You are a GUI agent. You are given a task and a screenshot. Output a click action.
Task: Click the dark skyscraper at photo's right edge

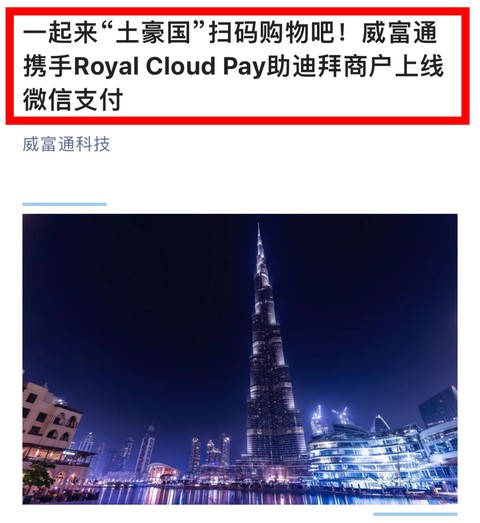tap(439, 407)
